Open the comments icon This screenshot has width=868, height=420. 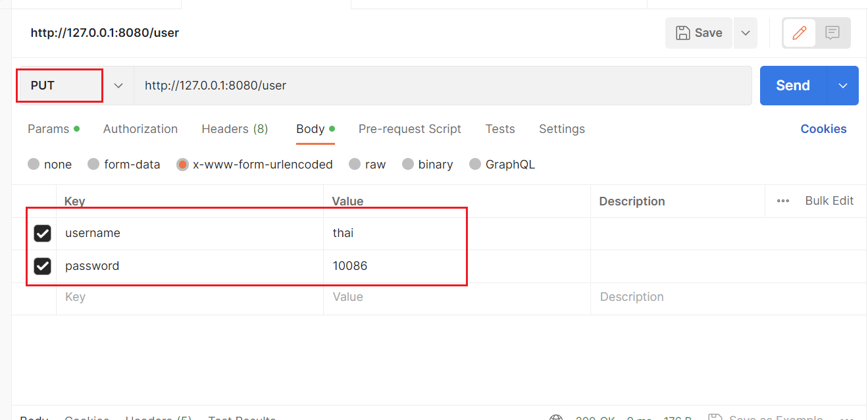pyautogui.click(x=832, y=32)
